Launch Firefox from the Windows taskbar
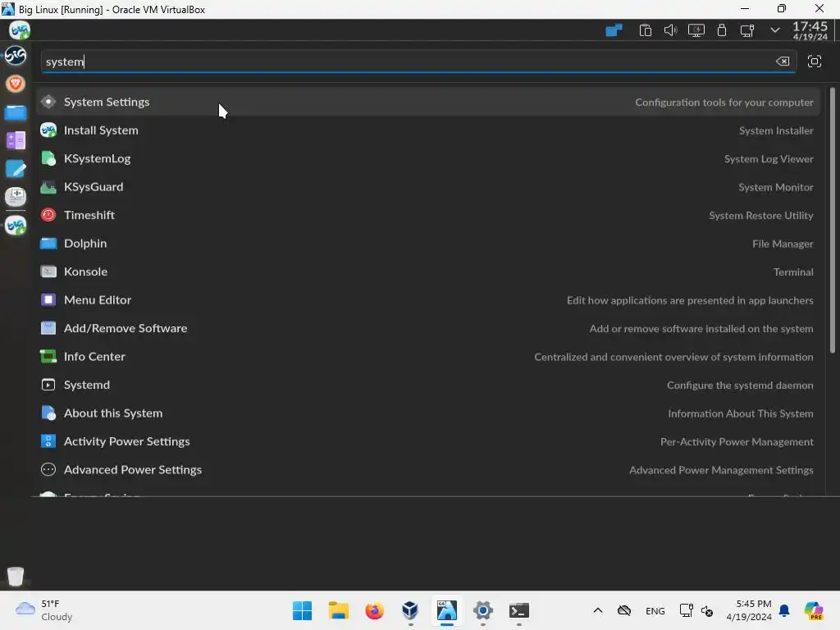 (x=374, y=610)
